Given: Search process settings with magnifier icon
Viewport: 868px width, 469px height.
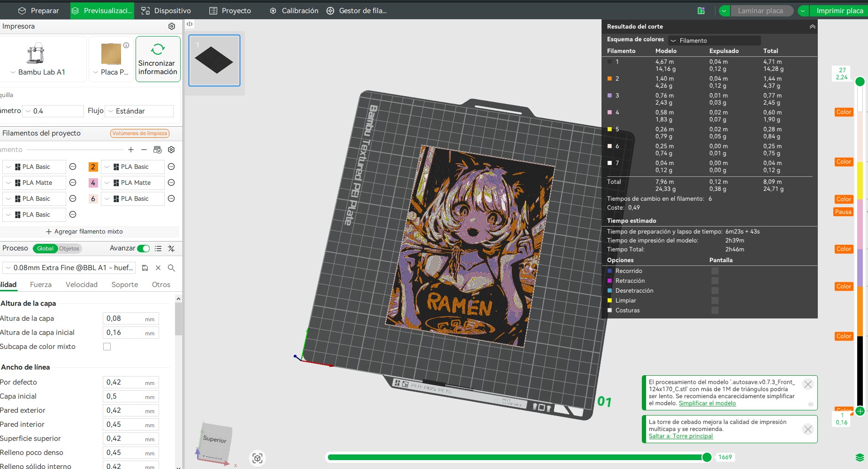Looking at the screenshot, I should pyautogui.click(x=171, y=268).
